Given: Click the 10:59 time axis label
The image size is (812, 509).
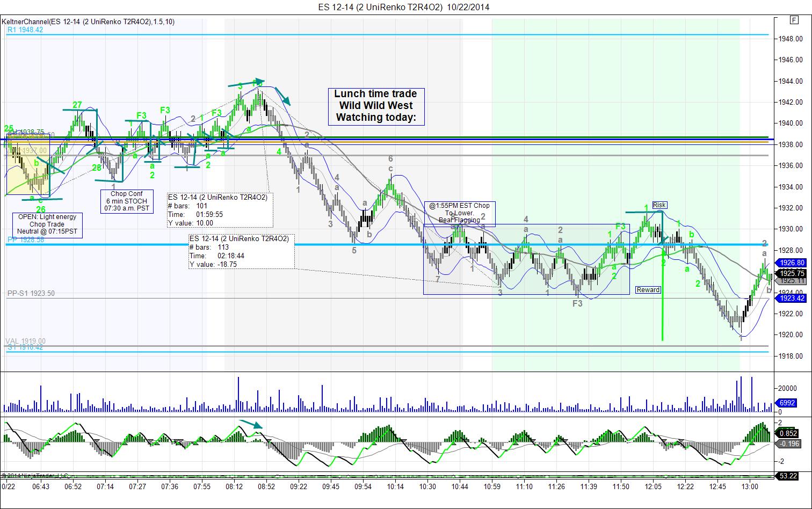Looking at the screenshot, I should [x=492, y=487].
